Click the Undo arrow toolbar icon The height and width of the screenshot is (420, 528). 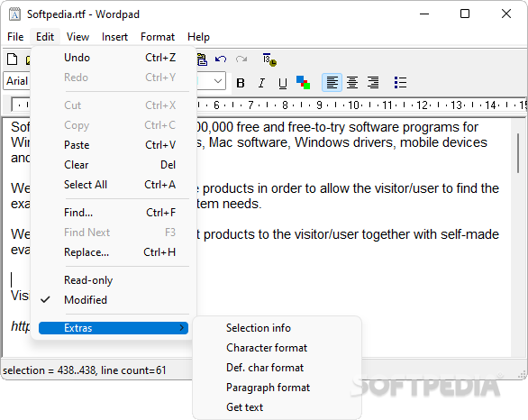pyautogui.click(x=221, y=59)
